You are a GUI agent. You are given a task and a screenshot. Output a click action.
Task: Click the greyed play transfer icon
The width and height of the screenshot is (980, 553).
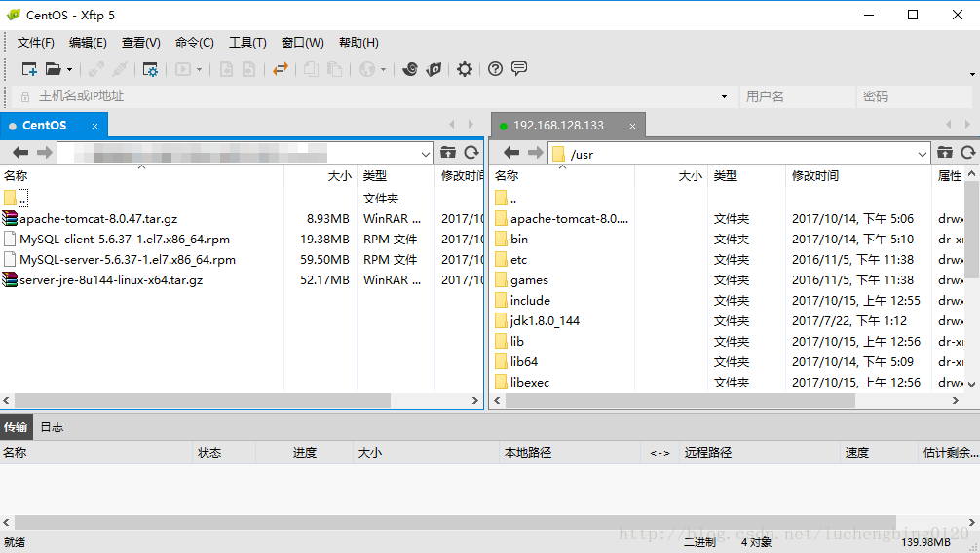point(183,69)
